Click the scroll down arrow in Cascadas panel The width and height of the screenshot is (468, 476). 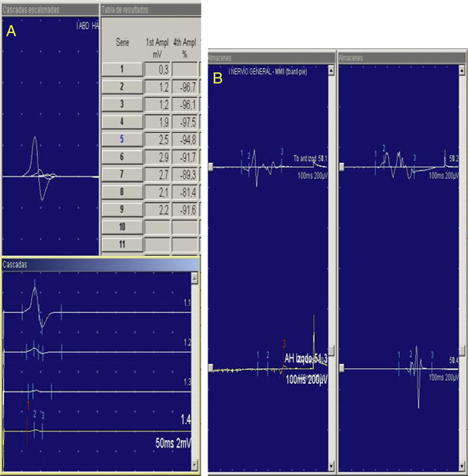coord(194,465)
